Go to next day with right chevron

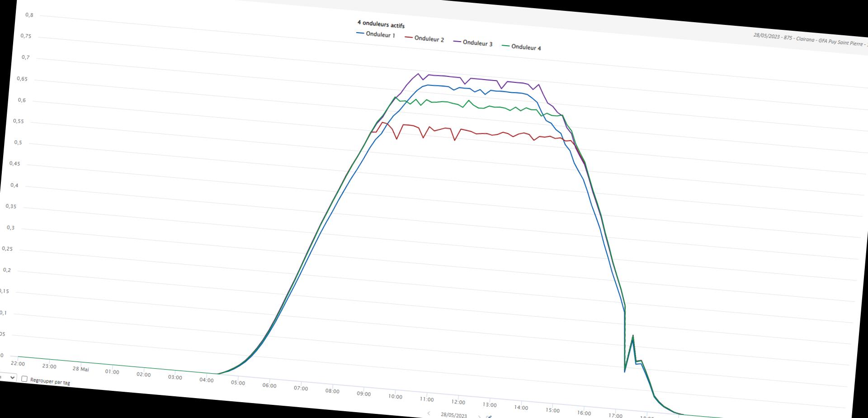(479, 417)
